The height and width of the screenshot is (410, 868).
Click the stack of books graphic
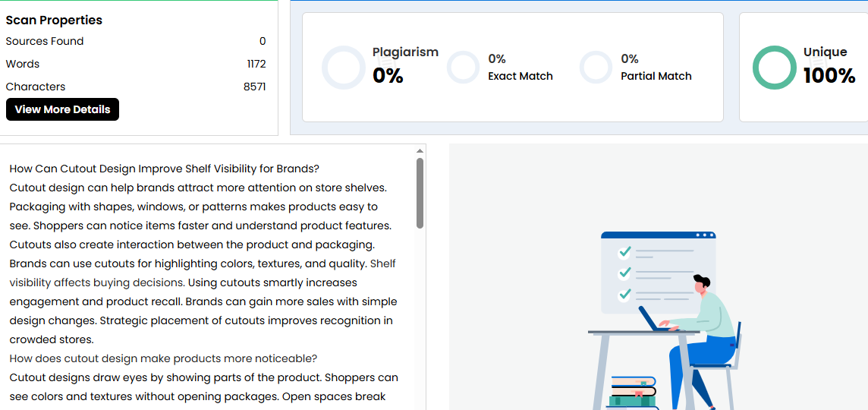tap(631, 393)
